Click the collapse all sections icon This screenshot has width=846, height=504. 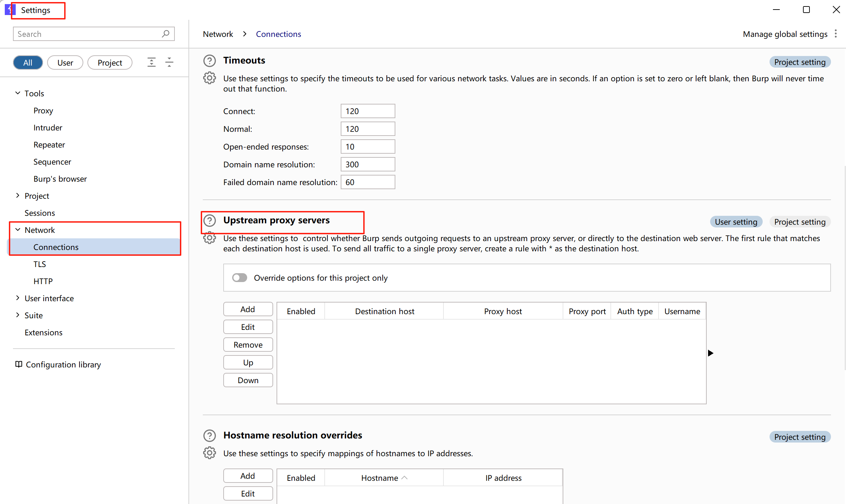(x=169, y=62)
